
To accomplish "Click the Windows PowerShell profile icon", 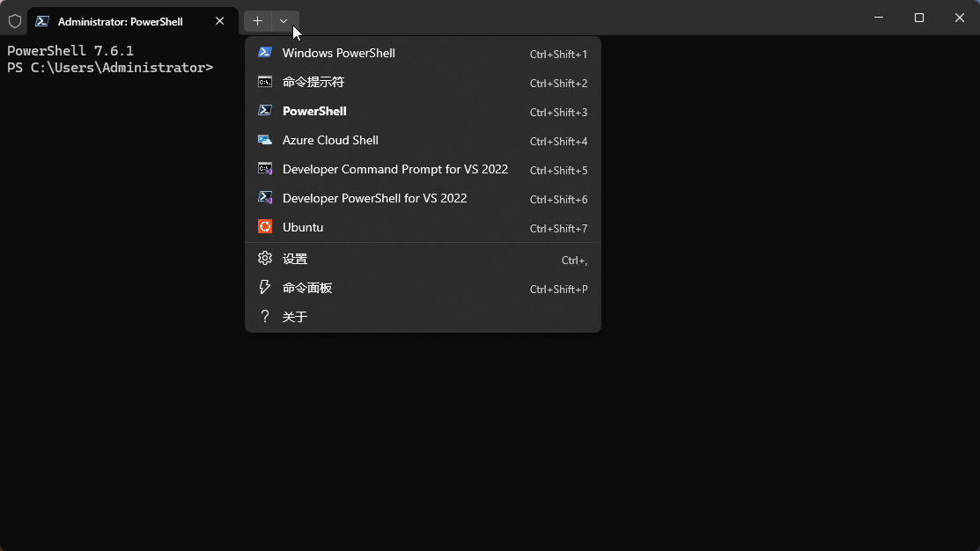I will 265,53.
